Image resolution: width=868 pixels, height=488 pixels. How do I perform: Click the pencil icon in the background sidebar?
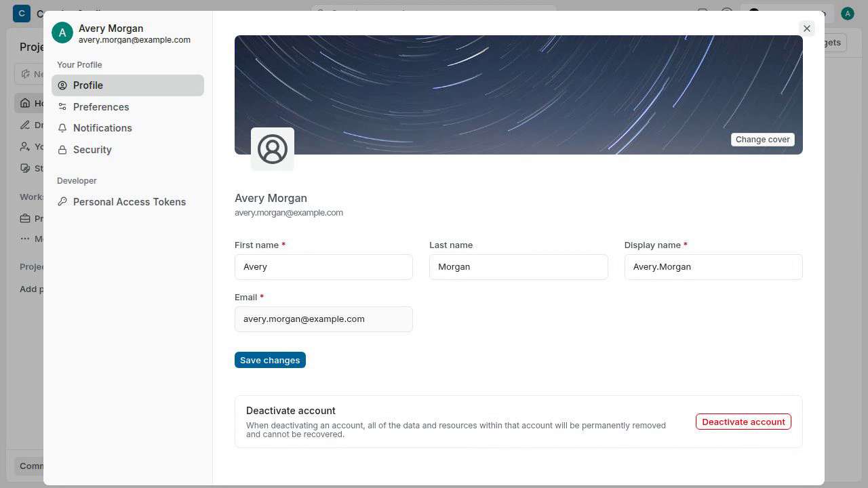25,125
